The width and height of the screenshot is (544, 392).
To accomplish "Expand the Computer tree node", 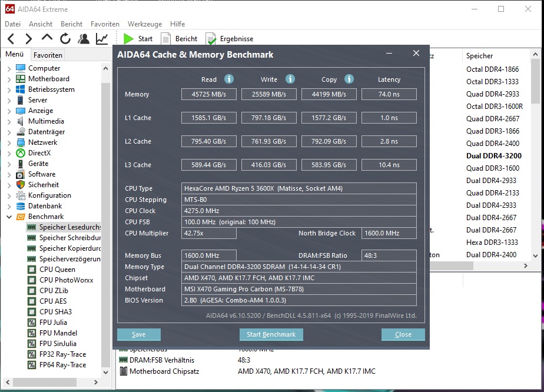I will pyautogui.click(x=9, y=69).
